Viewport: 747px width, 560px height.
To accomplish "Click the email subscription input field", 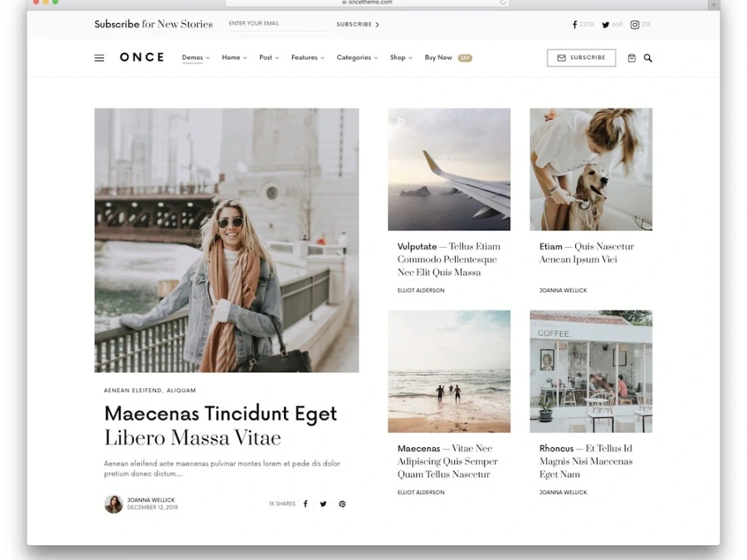I will coord(275,23).
